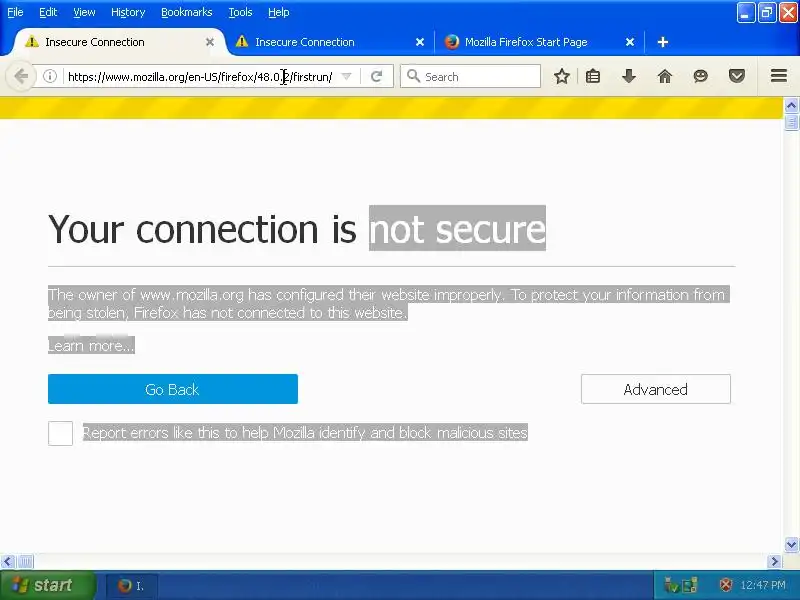800x600 pixels.
Task: Close the first Insecure Connection tab
Action: [210, 42]
